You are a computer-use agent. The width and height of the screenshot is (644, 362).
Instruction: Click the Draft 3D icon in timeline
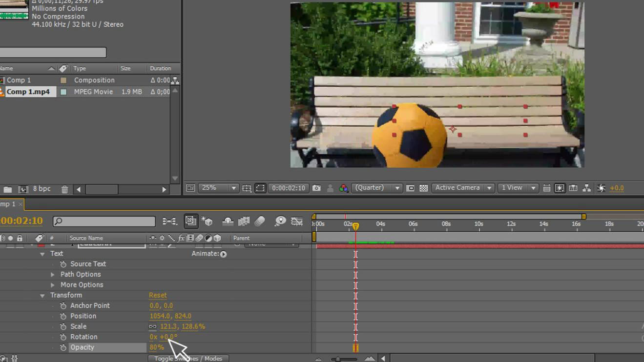coord(207,221)
